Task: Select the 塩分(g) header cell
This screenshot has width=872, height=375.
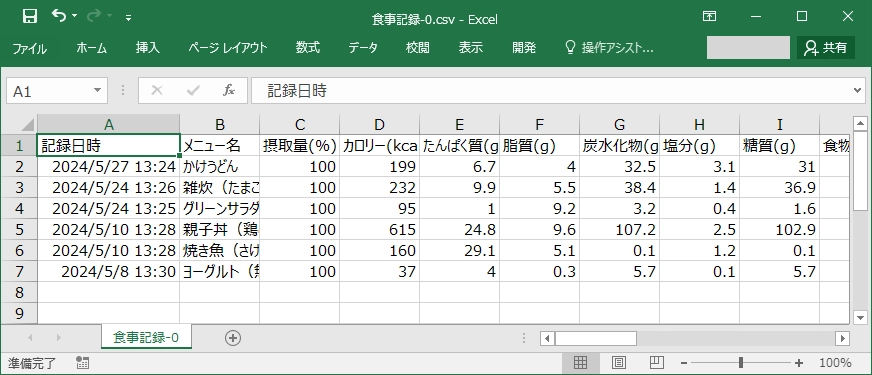Action: click(700, 145)
